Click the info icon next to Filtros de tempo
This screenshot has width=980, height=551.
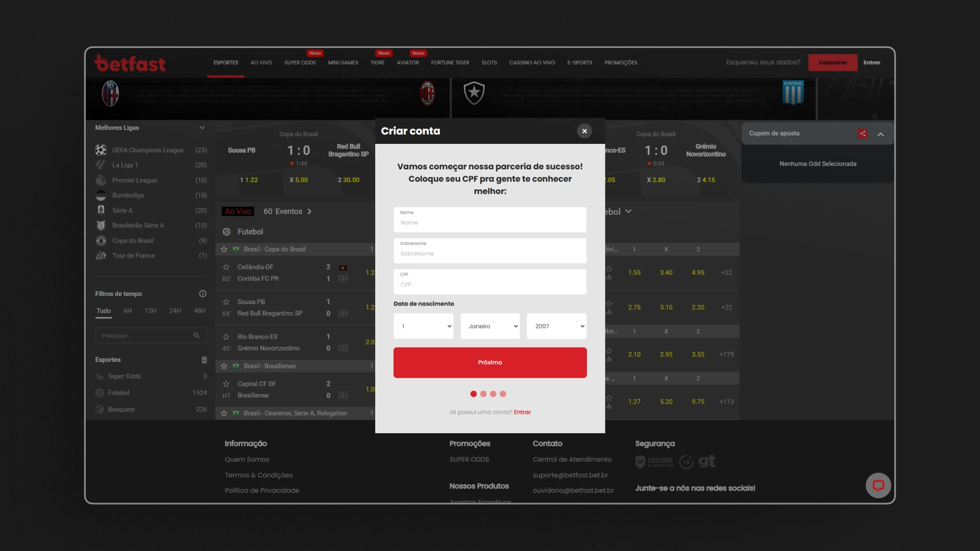203,293
